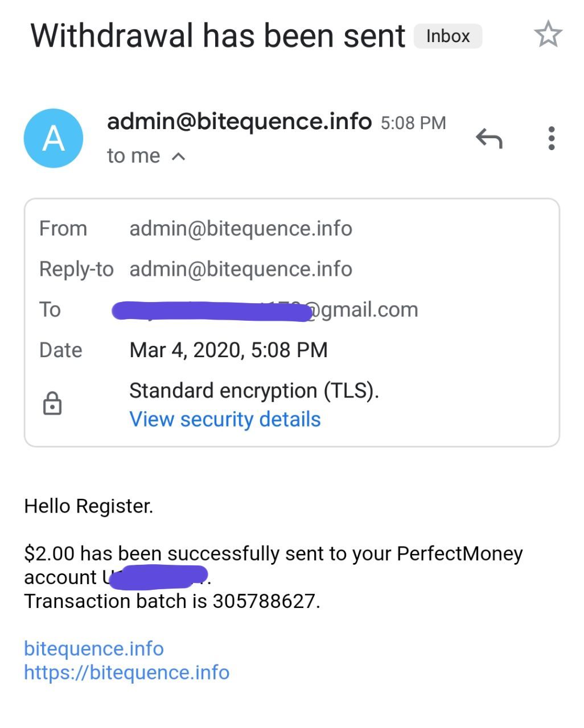The height and width of the screenshot is (728, 584).
Task: Open the https://bitequence.info link
Action: click(x=126, y=672)
